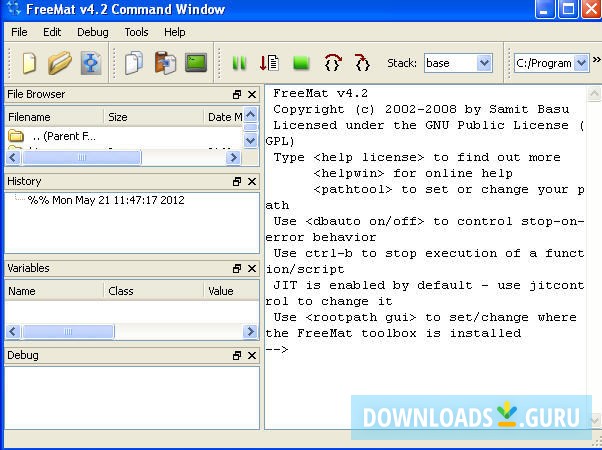The width and height of the screenshot is (602, 450).
Task: Click the Variables scroll right arrow
Action: click(250, 331)
